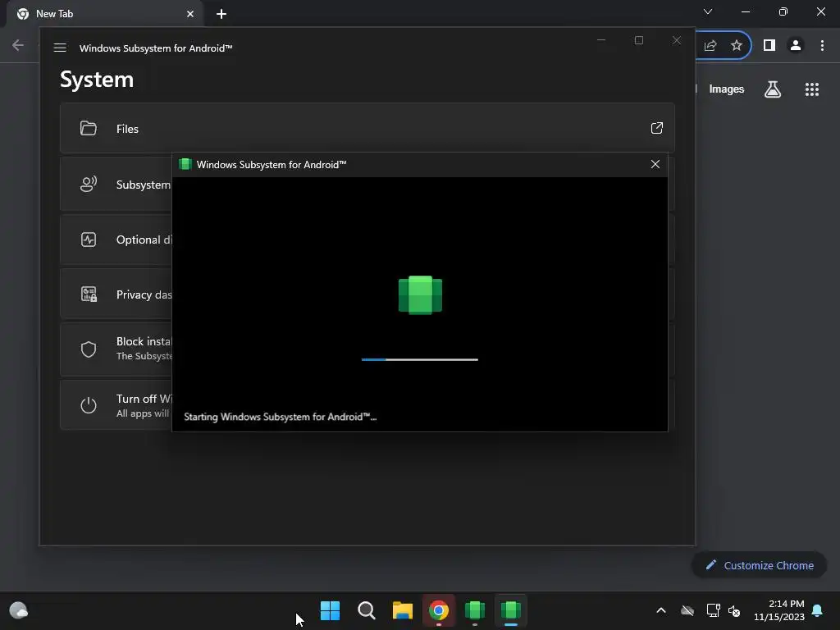Bookmark this page with the star icon

[737, 46]
